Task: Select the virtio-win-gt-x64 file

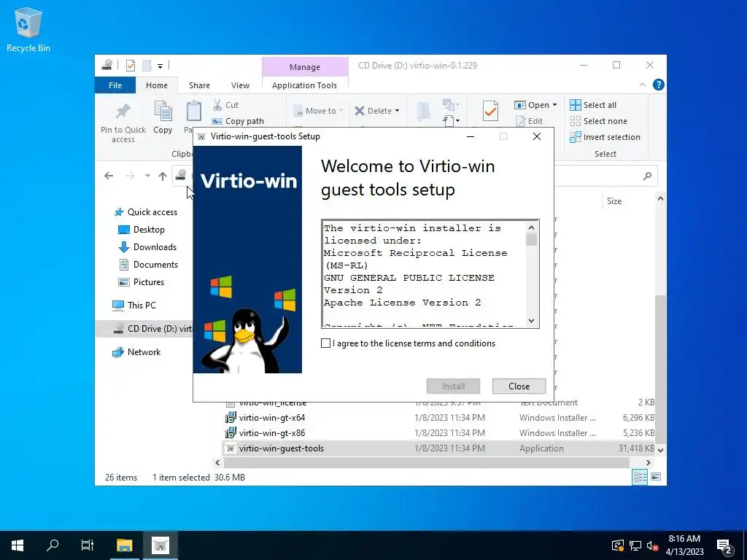Action: point(272,418)
